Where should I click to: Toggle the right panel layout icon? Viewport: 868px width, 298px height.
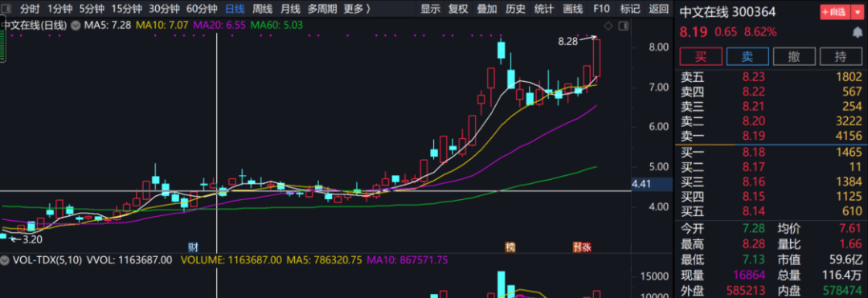pos(624,26)
